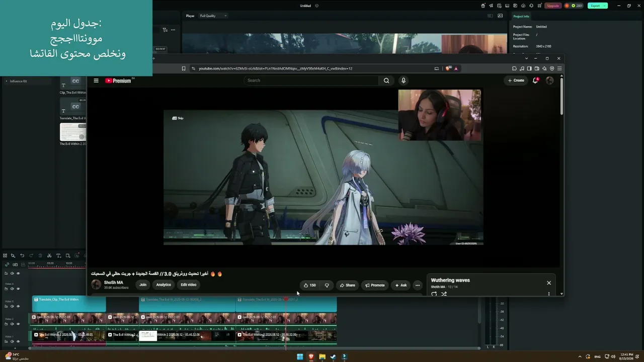Open the YouTube account avatar menu
Screen dimensions: 644x362
point(550,80)
